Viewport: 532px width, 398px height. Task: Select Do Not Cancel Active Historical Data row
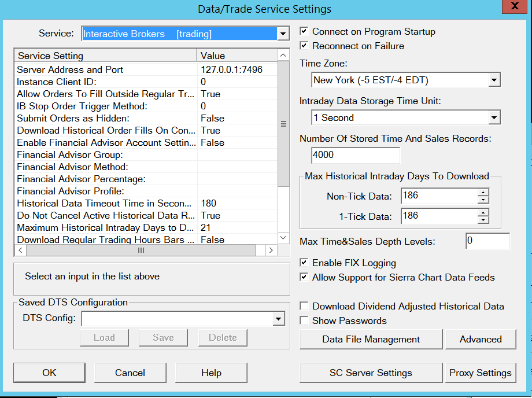[x=146, y=215]
